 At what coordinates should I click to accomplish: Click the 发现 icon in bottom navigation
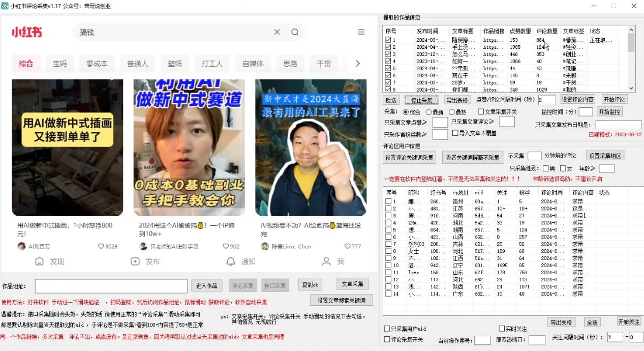tap(39, 261)
